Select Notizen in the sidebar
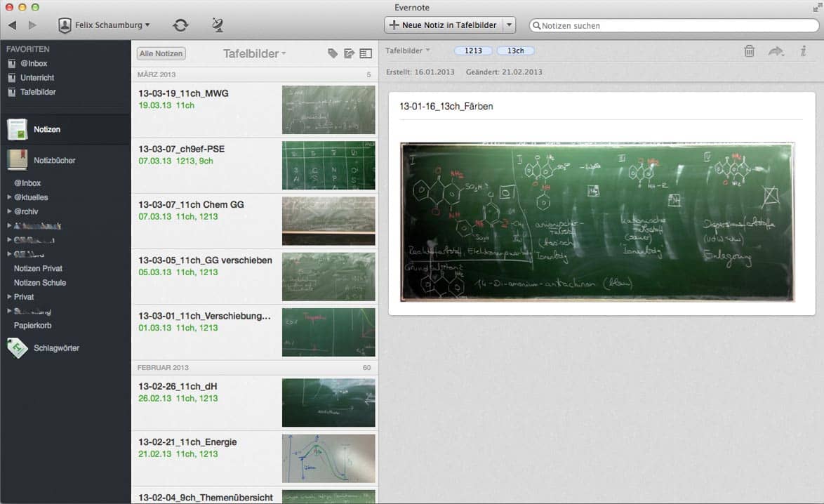 [x=47, y=130]
